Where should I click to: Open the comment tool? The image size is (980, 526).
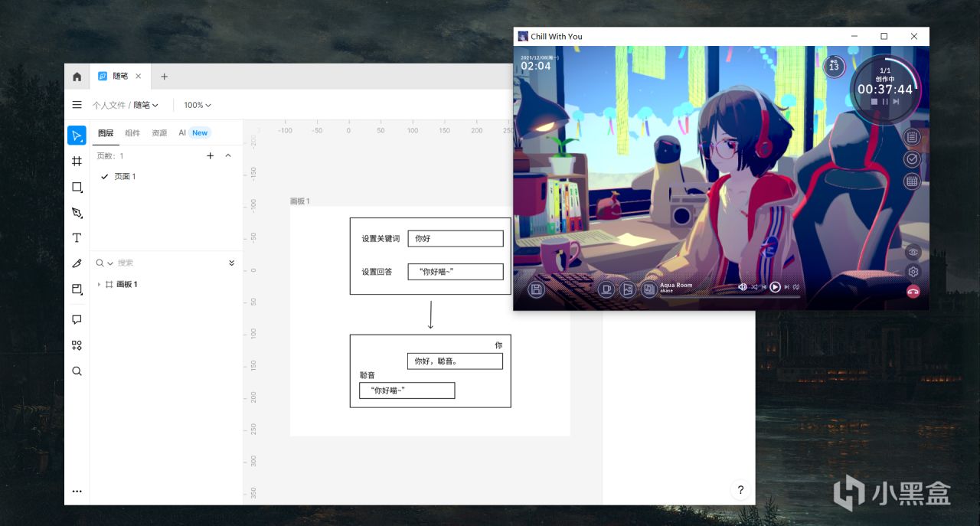click(77, 319)
